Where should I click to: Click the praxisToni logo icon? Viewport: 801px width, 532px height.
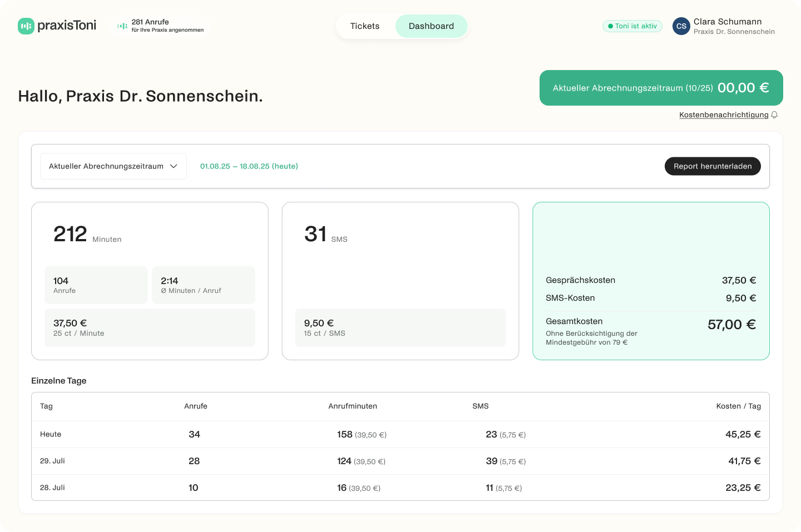26,26
